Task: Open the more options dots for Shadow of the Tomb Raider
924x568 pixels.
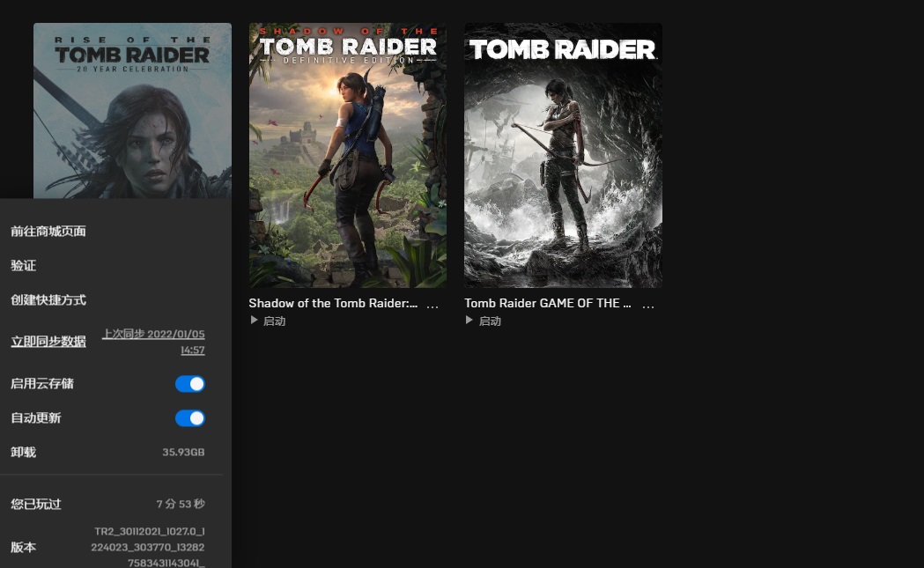Action: pos(432,306)
